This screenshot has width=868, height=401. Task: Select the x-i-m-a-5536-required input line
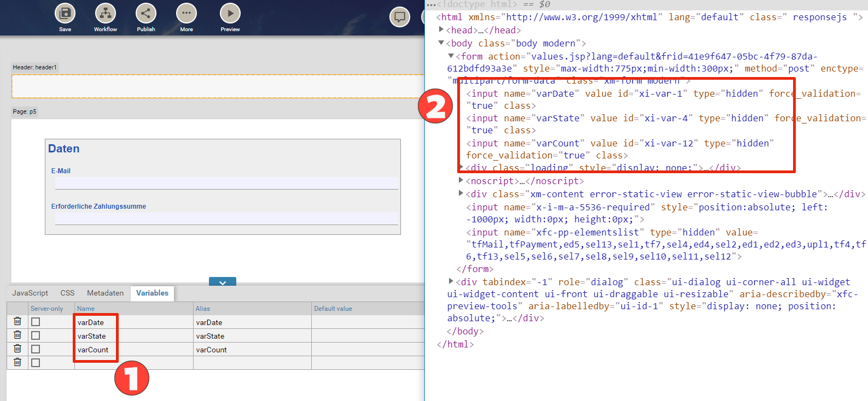pyautogui.click(x=647, y=213)
